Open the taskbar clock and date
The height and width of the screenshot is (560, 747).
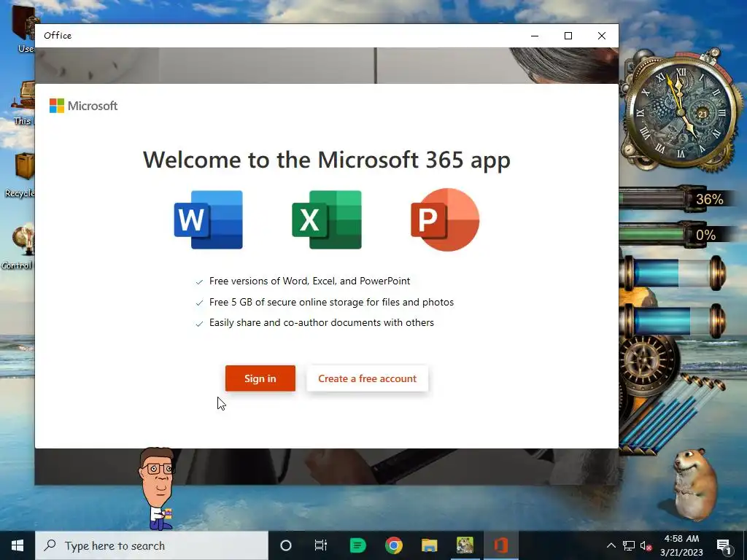(682, 545)
